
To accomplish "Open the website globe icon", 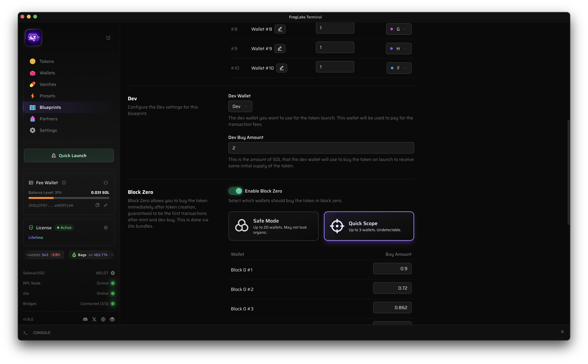I will (x=103, y=319).
